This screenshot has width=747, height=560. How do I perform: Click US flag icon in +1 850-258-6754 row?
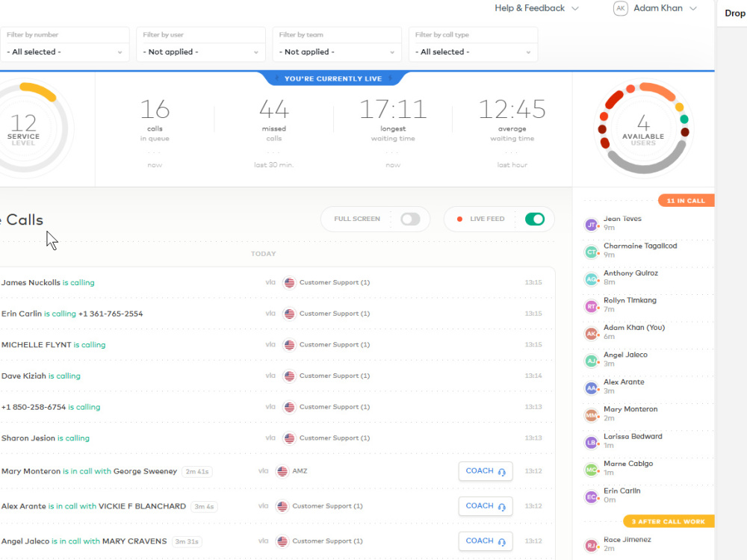click(x=289, y=407)
